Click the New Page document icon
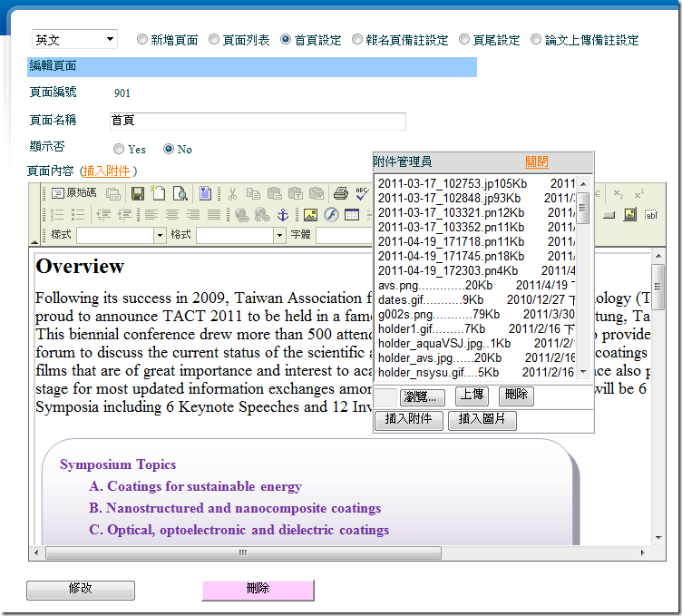Image resolution: width=682 pixels, height=616 pixels. 159,193
